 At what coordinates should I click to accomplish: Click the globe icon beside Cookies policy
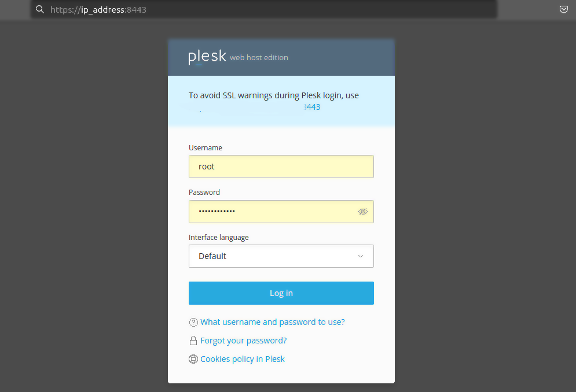pos(193,359)
